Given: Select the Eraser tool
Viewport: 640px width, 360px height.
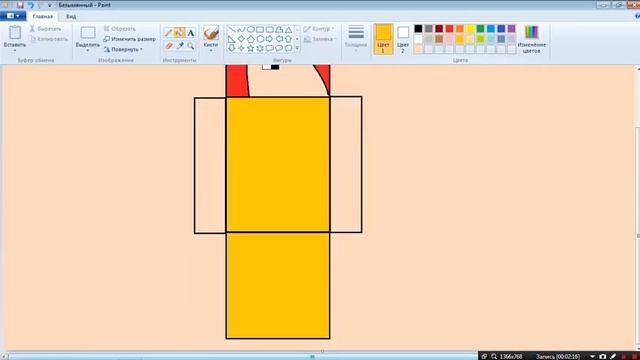Looking at the screenshot, I should [x=169, y=46].
